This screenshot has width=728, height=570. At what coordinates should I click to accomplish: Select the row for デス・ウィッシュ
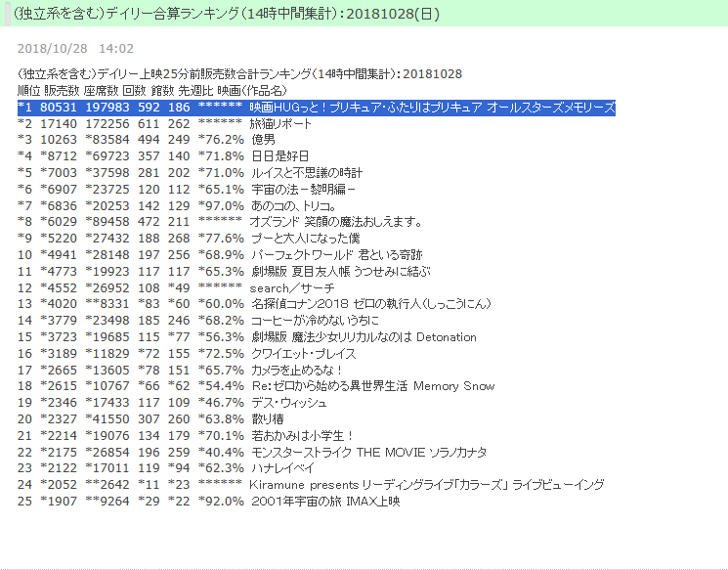(172, 402)
